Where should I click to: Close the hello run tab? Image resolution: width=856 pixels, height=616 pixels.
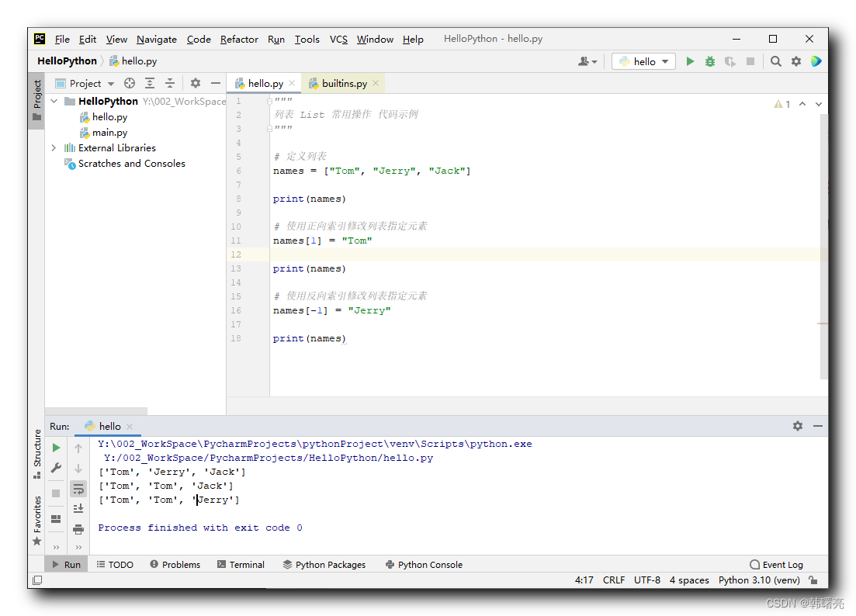[x=130, y=426]
